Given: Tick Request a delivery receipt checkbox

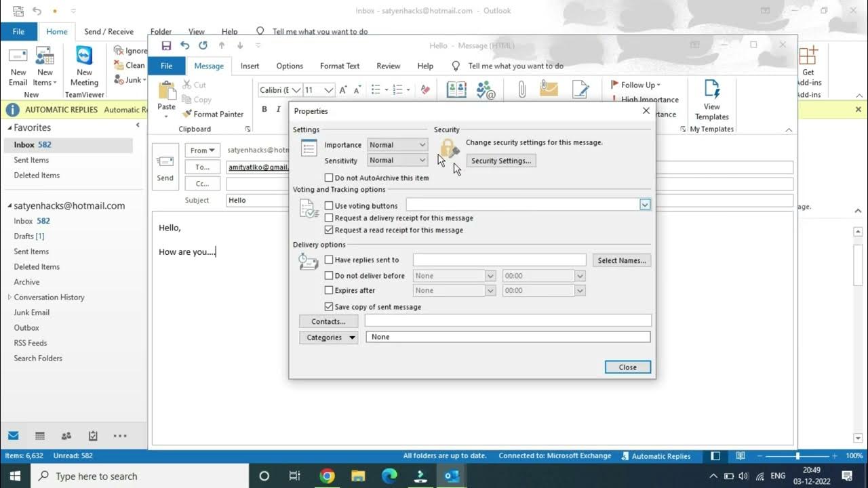Looking at the screenshot, I should (x=329, y=218).
